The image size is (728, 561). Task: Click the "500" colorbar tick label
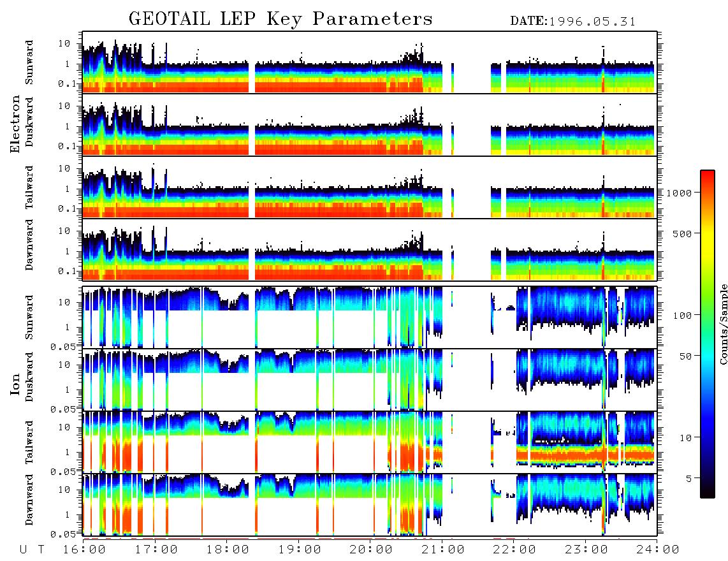(682, 233)
